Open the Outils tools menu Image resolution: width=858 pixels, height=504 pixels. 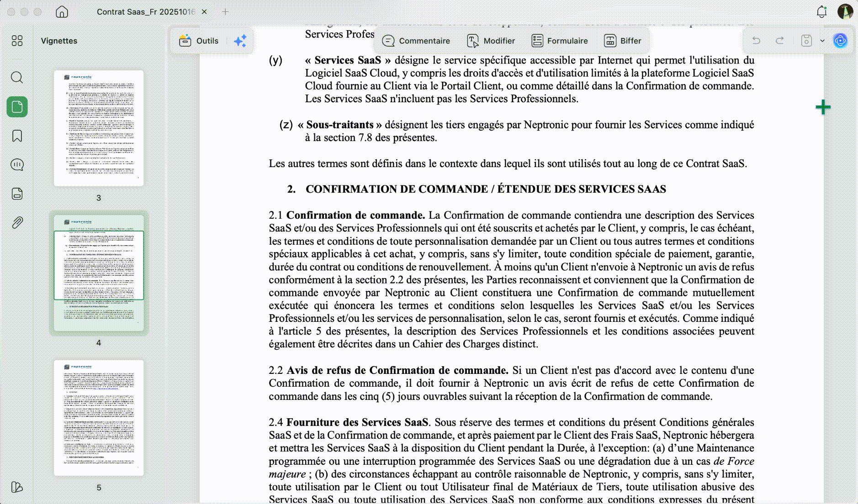(199, 41)
